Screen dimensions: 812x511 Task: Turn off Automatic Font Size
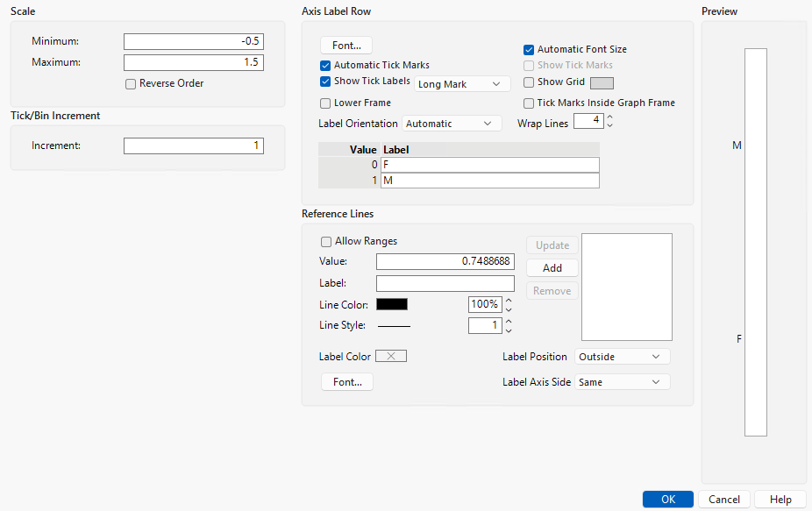point(529,49)
